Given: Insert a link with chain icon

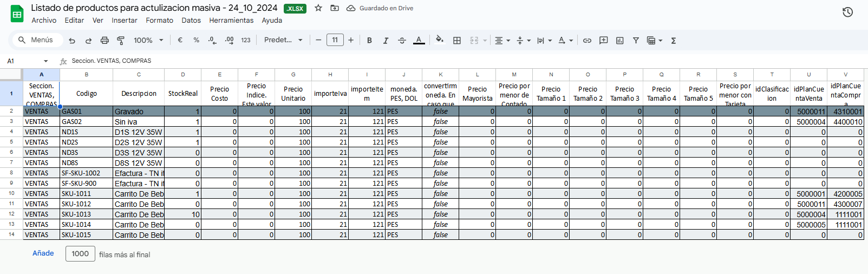Looking at the screenshot, I should point(587,41).
